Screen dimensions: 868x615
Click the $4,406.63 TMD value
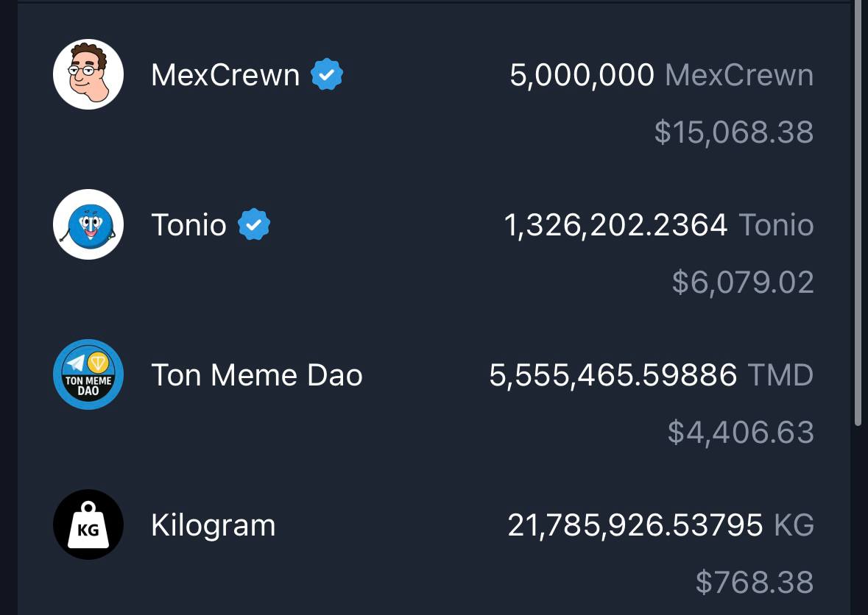(741, 432)
